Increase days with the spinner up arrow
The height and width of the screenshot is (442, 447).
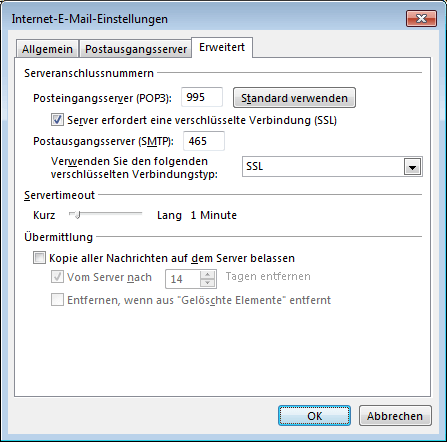(208, 275)
